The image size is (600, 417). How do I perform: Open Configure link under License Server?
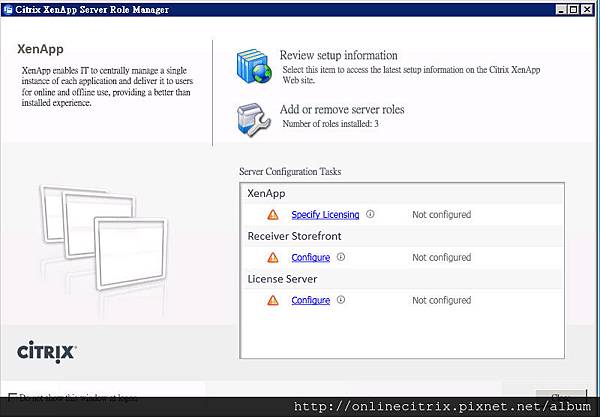(311, 300)
